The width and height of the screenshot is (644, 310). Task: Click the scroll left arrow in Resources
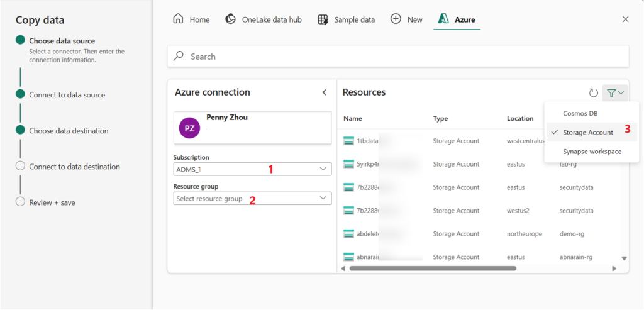click(x=344, y=268)
